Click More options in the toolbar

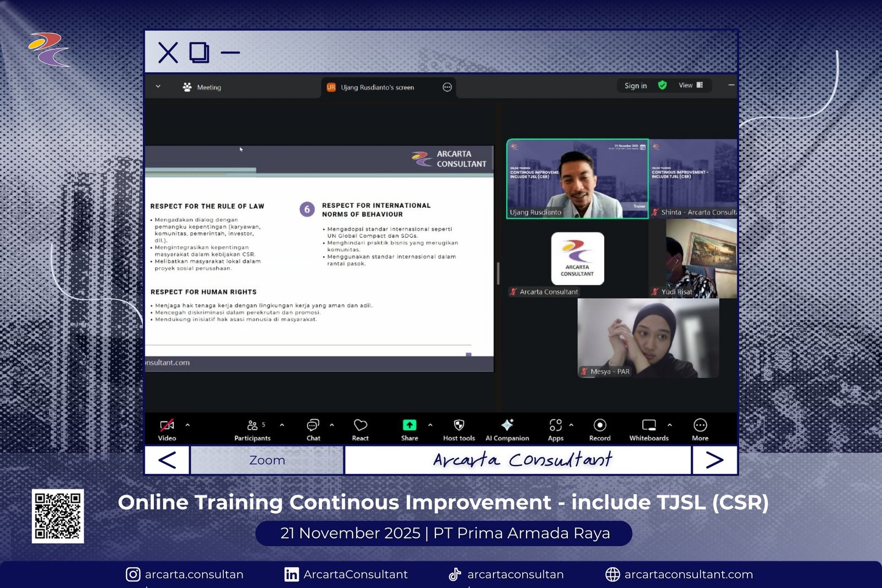[700, 429]
